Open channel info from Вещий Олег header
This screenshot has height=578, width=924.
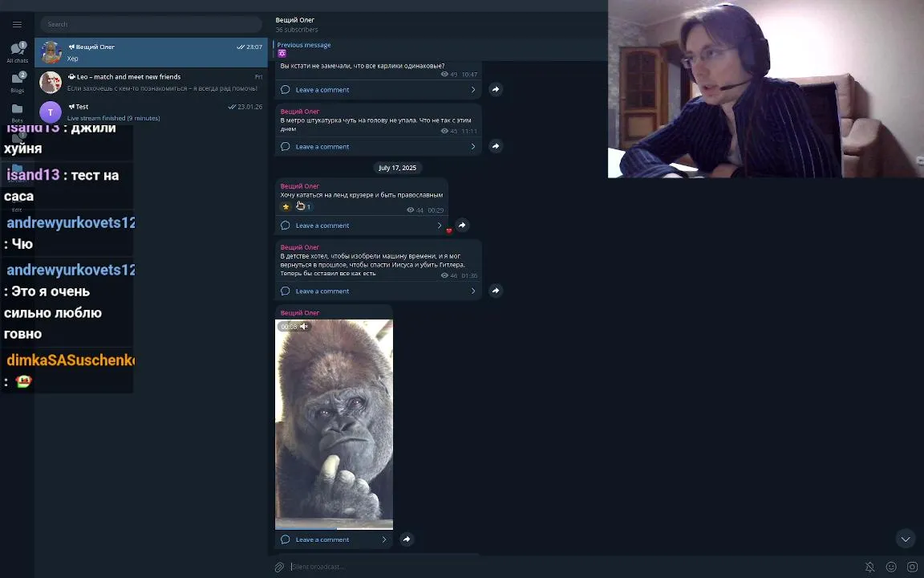(295, 20)
